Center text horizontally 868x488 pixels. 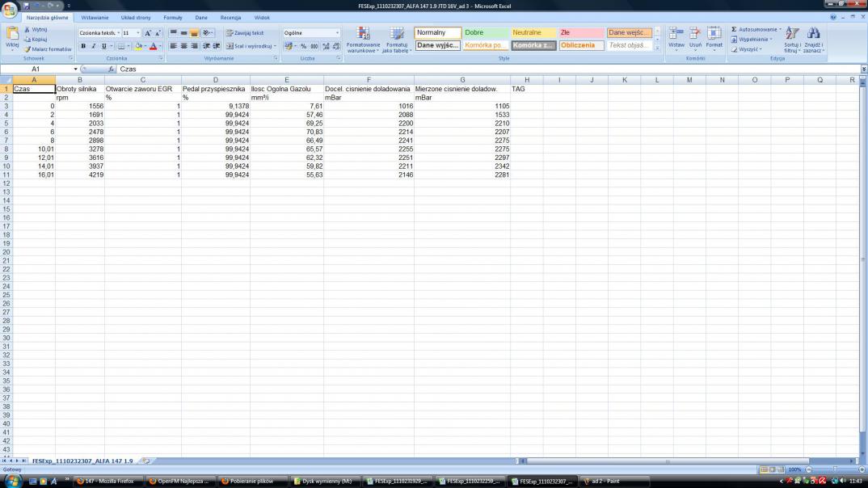tap(183, 47)
